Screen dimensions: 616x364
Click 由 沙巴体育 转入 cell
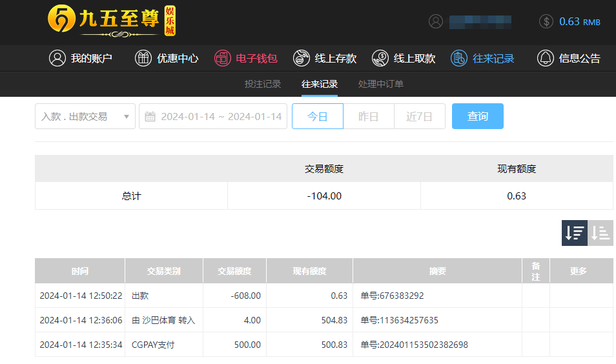pos(163,320)
